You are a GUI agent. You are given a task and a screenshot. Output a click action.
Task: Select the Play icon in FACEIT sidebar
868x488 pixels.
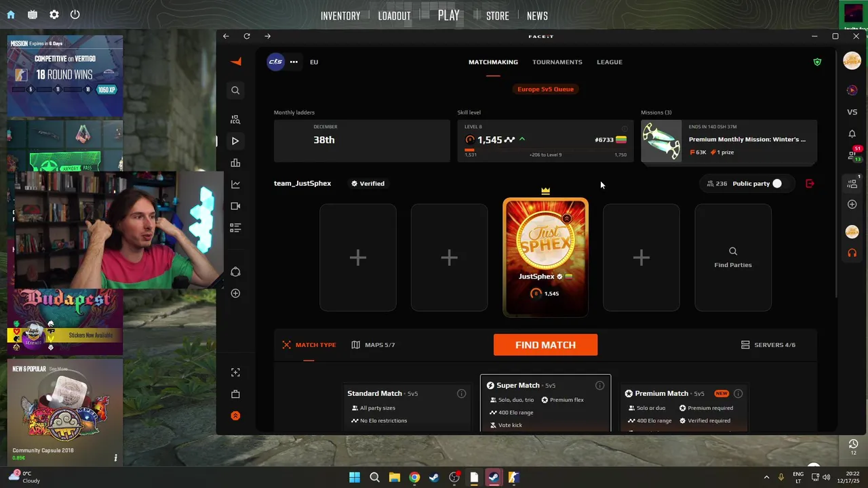(x=235, y=141)
